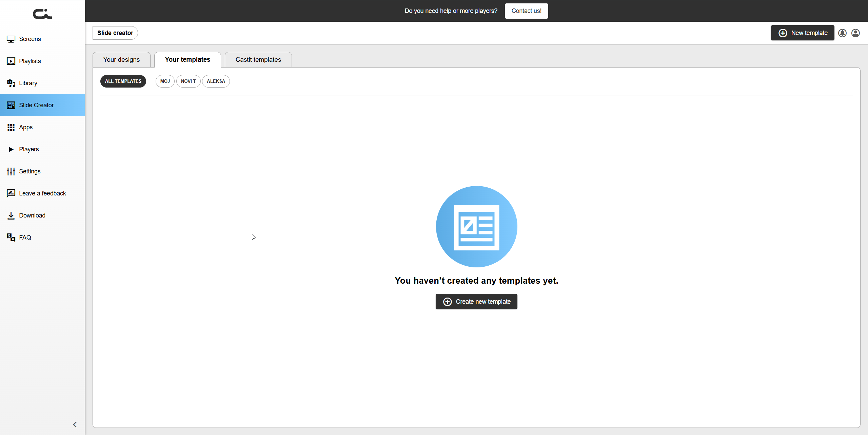Open Players via play icon
This screenshot has width=868, height=435.
point(11,149)
